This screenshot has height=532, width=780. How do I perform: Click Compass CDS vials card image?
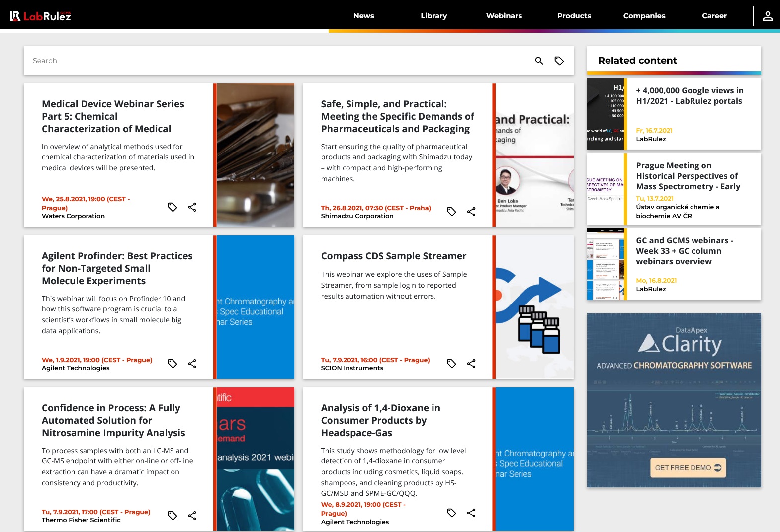point(534,307)
